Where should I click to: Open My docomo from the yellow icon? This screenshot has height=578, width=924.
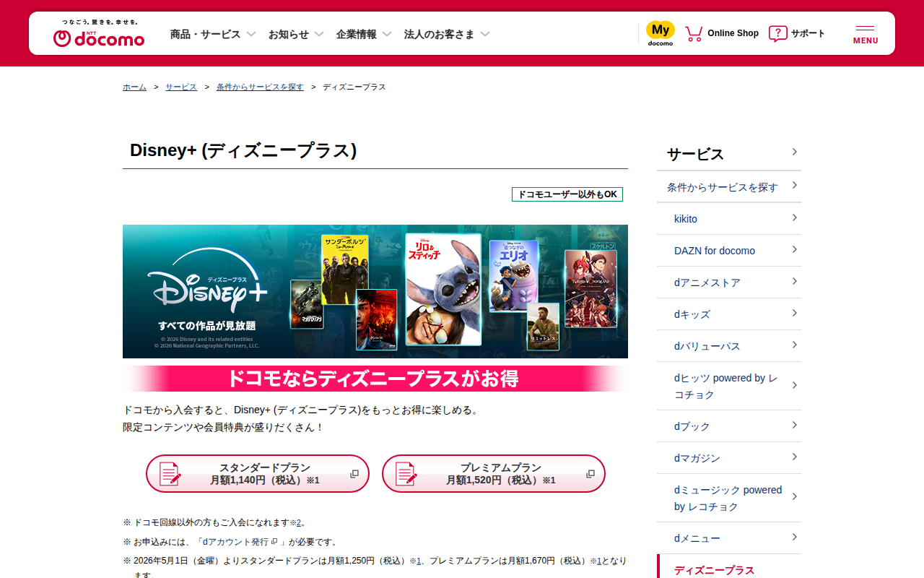[660, 33]
